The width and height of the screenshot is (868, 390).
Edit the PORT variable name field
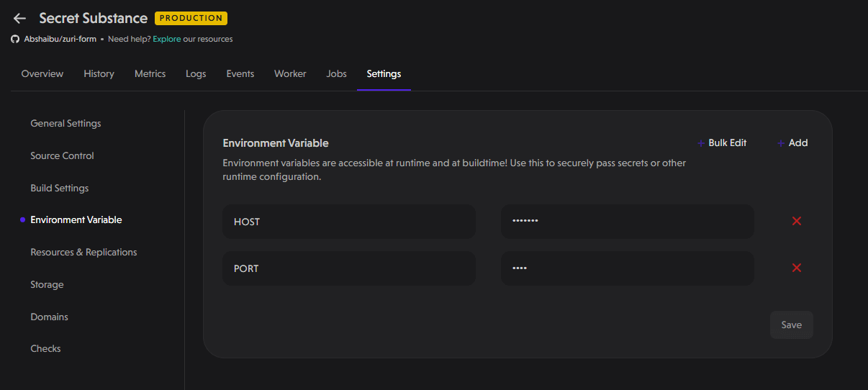pyautogui.click(x=349, y=268)
